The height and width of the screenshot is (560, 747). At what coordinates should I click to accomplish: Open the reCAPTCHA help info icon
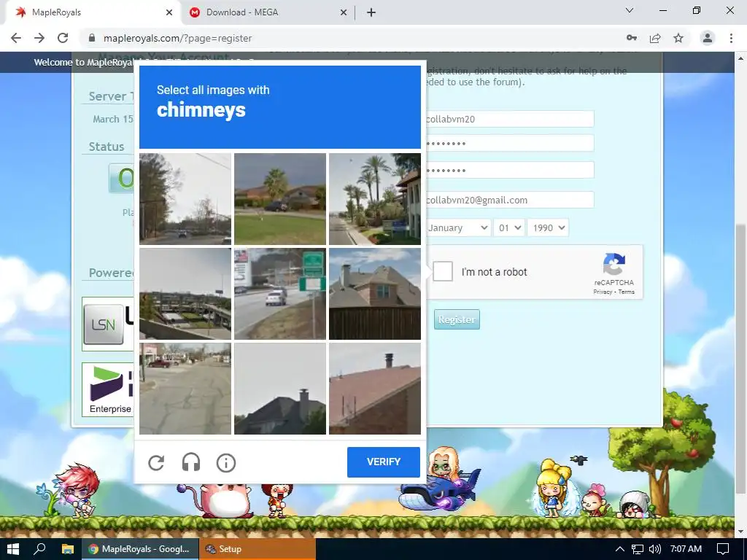point(226,462)
